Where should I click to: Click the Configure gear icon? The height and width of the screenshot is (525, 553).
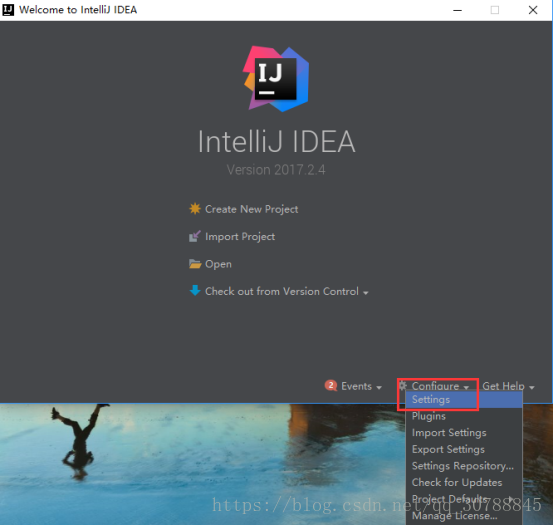point(403,385)
